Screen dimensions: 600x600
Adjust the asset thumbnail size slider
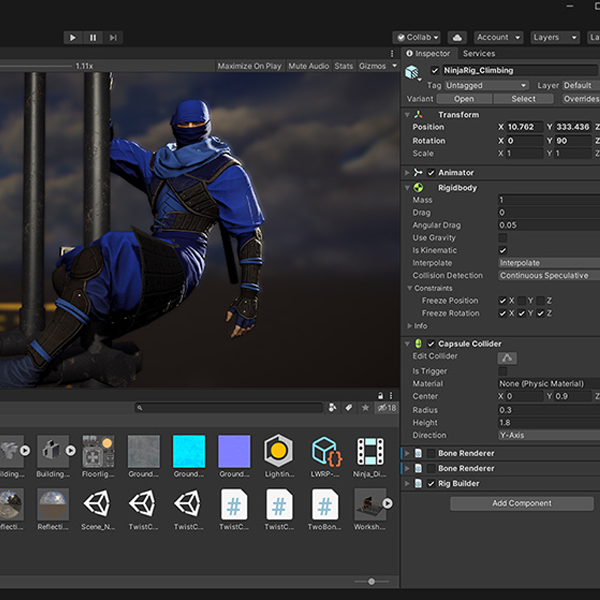tap(371, 581)
